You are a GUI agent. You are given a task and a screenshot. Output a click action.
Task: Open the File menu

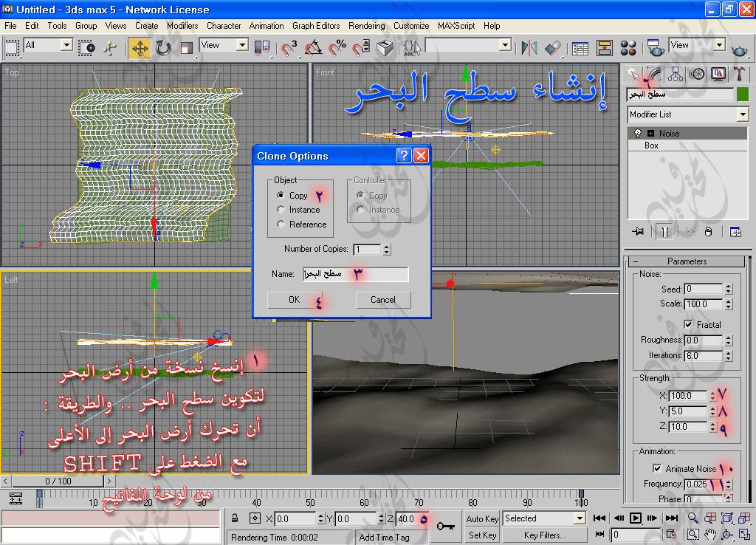tap(10, 26)
